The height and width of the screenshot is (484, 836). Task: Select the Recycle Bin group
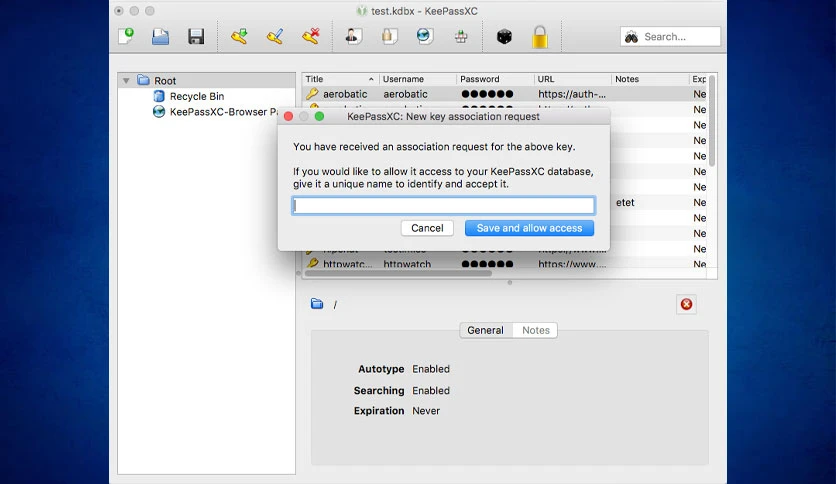click(197, 96)
